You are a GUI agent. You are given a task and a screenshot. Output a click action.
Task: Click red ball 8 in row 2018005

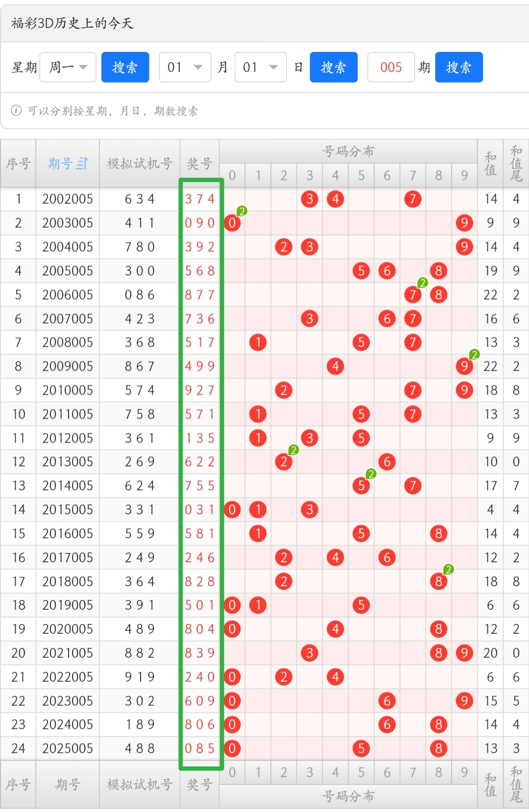tap(439, 581)
